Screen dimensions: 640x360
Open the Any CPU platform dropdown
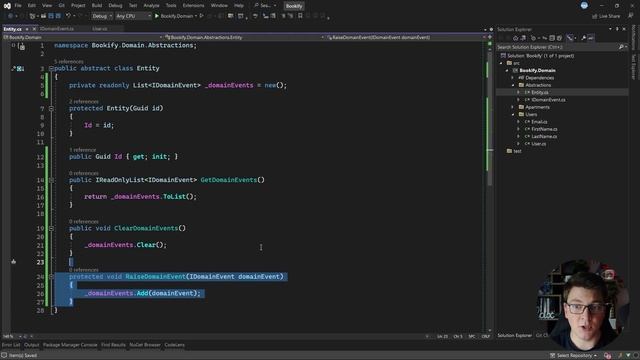coord(133,16)
